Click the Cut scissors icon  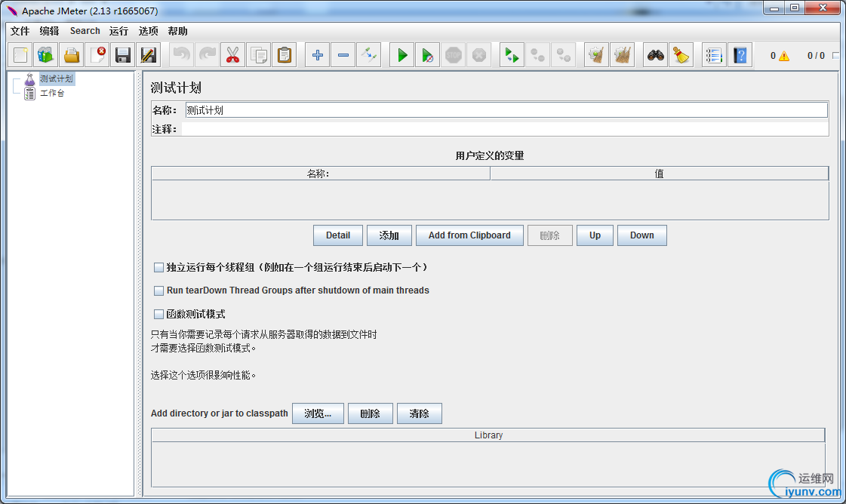tap(232, 55)
